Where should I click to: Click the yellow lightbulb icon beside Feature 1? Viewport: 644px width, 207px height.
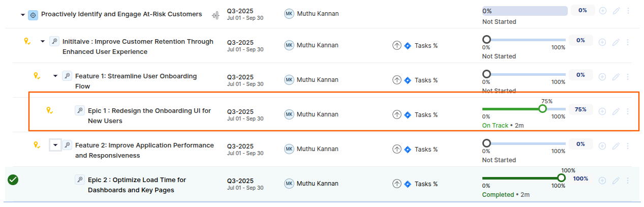click(x=37, y=75)
